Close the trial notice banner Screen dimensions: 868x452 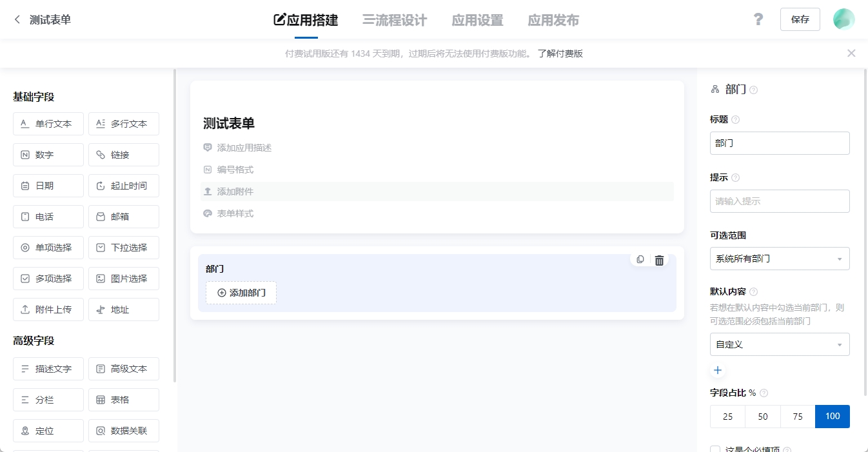(x=851, y=54)
